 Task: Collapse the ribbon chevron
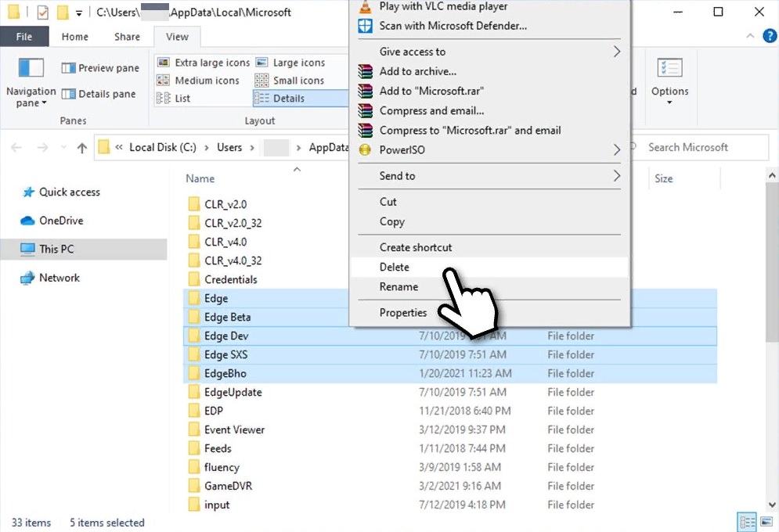(x=750, y=36)
